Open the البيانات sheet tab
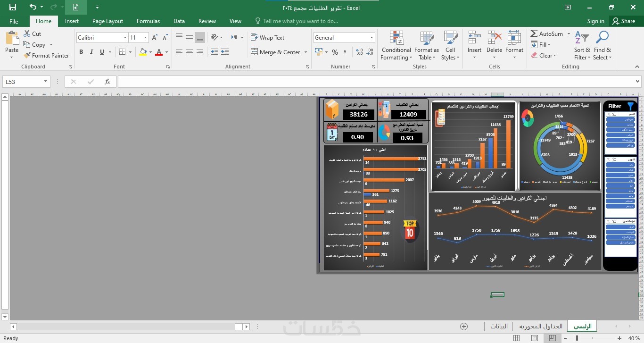Screen dimensions: 644x343 (x=499, y=326)
